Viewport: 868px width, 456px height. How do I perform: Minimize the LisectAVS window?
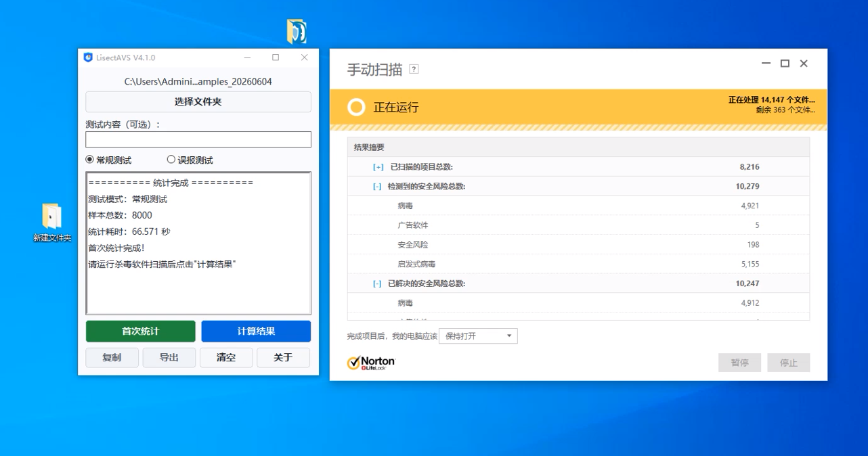point(247,58)
